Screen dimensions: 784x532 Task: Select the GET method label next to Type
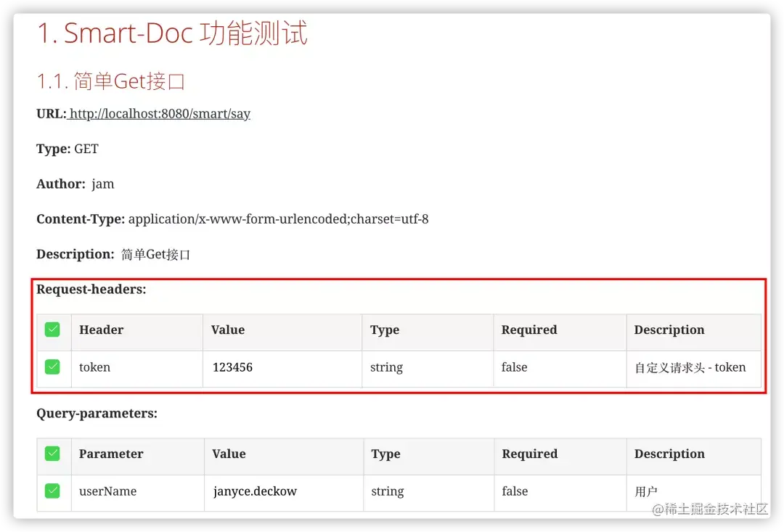tap(86, 148)
